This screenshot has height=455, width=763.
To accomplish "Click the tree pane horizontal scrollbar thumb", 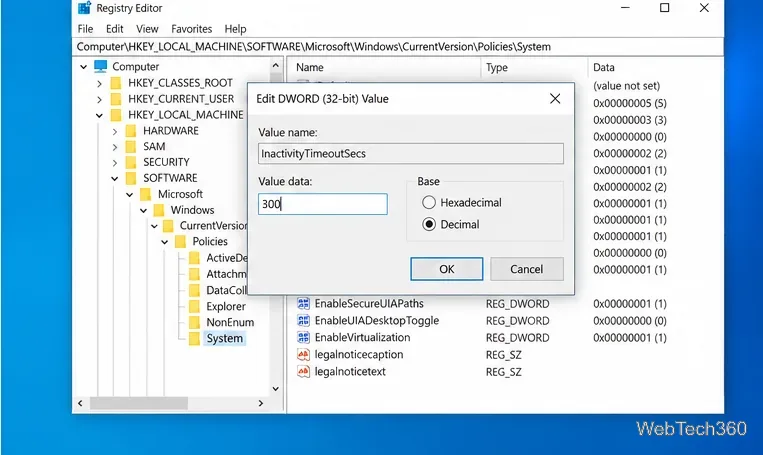I will (139, 403).
